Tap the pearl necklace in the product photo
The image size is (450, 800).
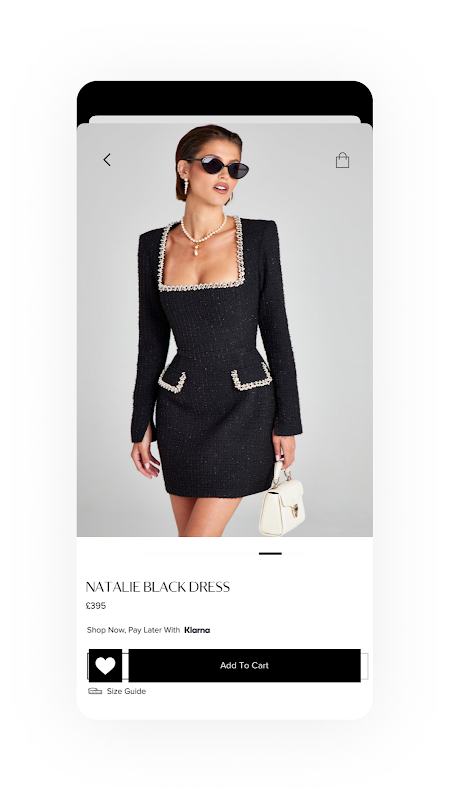click(x=204, y=235)
